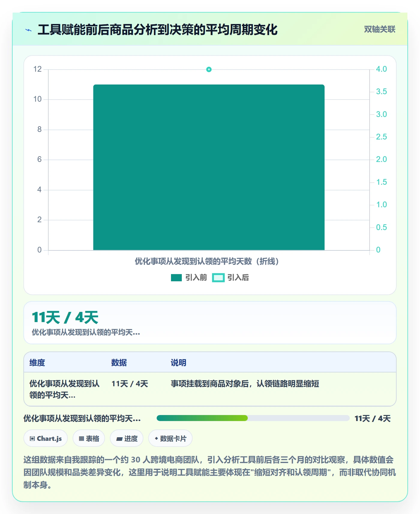Screen dimensions: 420x514
Task: Toggle the 引入前 legend item
Action: [x=189, y=278]
